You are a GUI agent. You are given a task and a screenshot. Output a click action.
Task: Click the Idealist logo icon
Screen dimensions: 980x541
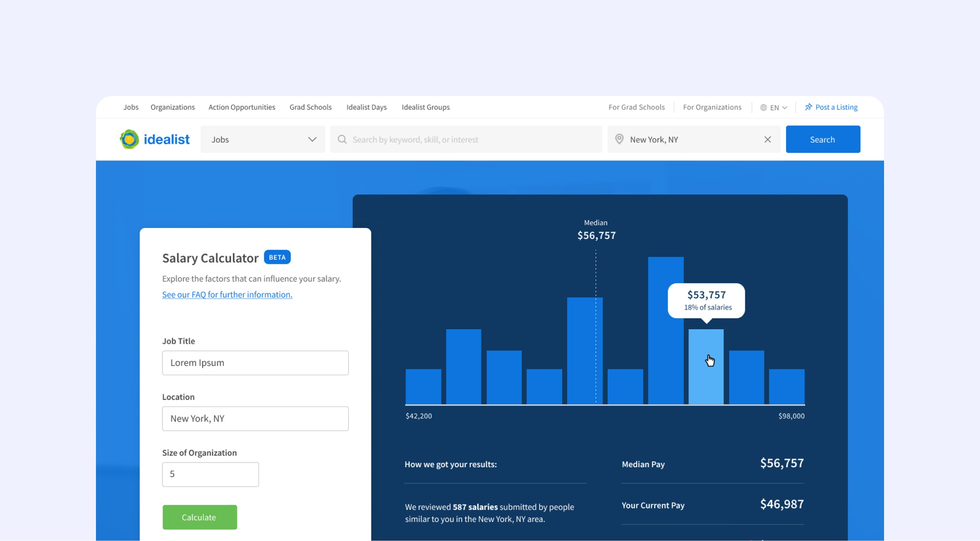click(129, 139)
